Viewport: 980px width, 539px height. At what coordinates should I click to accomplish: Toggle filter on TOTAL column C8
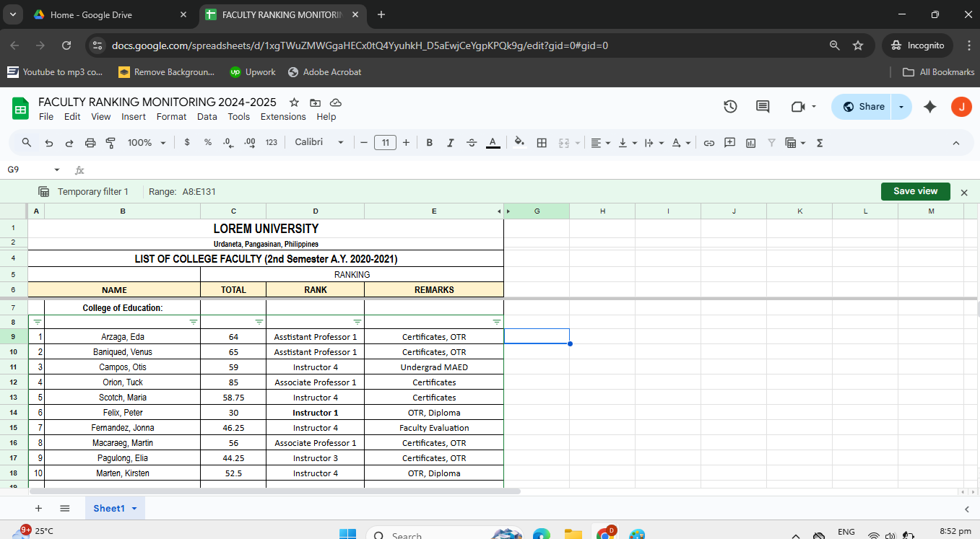tap(259, 322)
